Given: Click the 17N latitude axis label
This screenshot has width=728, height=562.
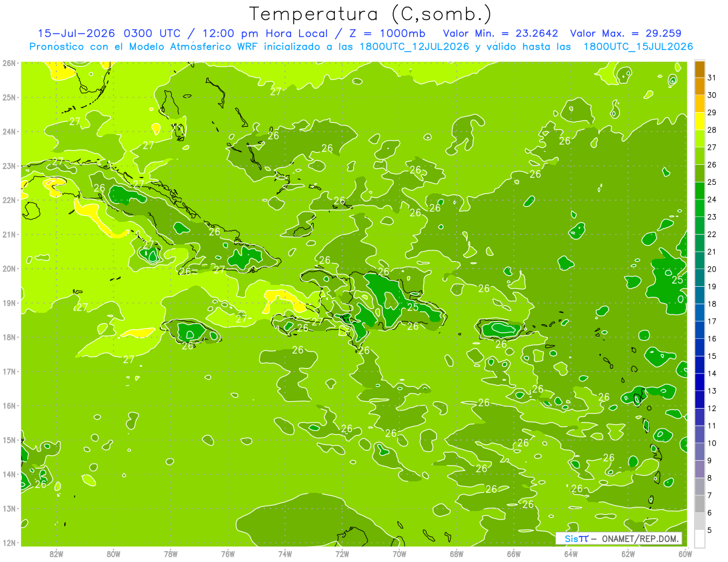Looking at the screenshot, I should (9, 371).
